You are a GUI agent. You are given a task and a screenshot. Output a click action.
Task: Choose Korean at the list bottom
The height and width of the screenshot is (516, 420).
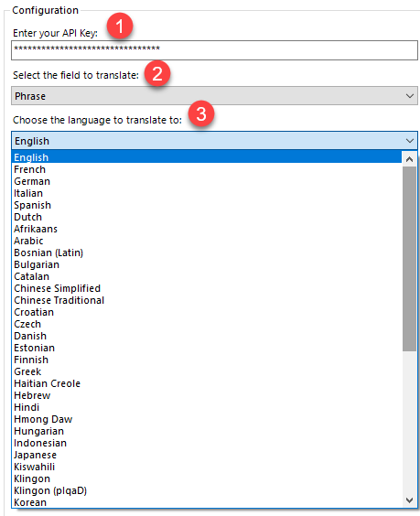[x=207, y=502]
